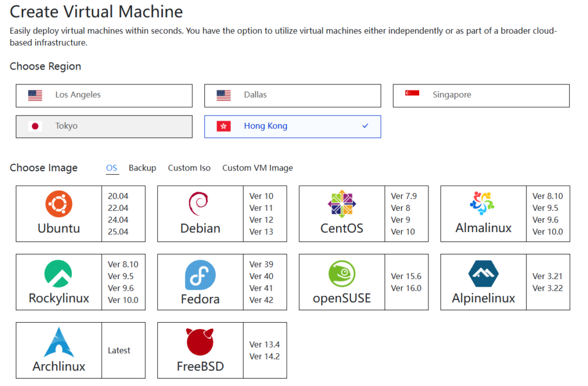Select the Ubuntu logo icon
Image resolution: width=588 pixels, height=386 pixels.
59,204
